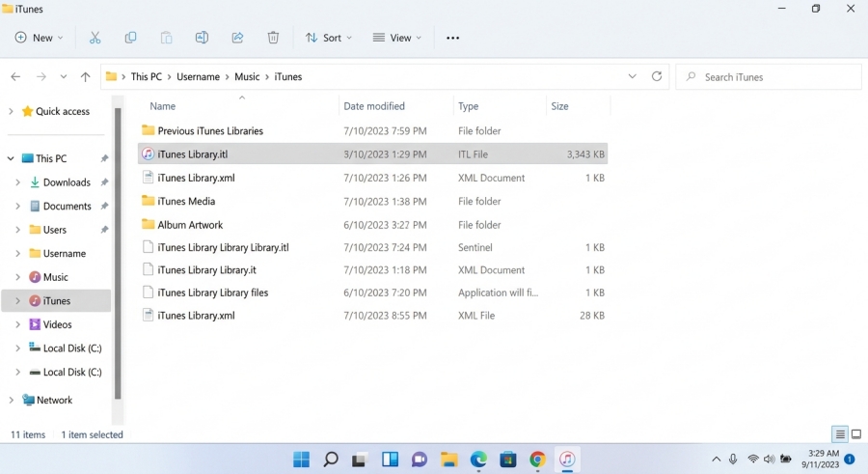The height and width of the screenshot is (474, 868).
Task: Sort by Size column header
Action: click(x=559, y=106)
